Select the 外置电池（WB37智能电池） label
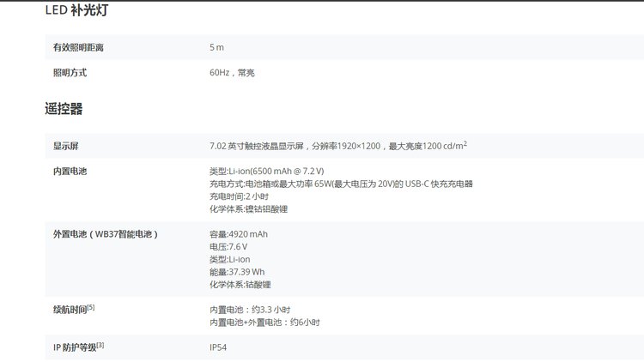644x362 pixels. coord(106,234)
